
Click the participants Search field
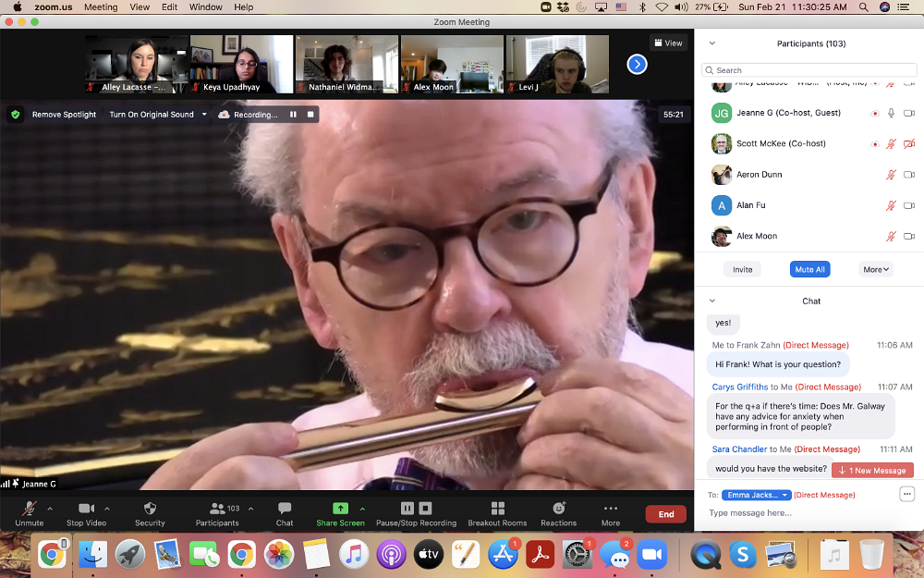809,70
